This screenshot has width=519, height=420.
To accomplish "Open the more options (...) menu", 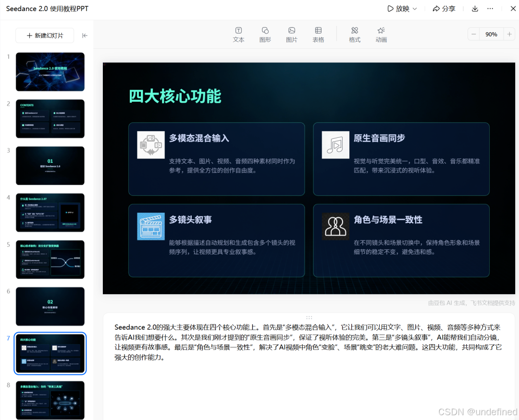I will pos(491,9).
